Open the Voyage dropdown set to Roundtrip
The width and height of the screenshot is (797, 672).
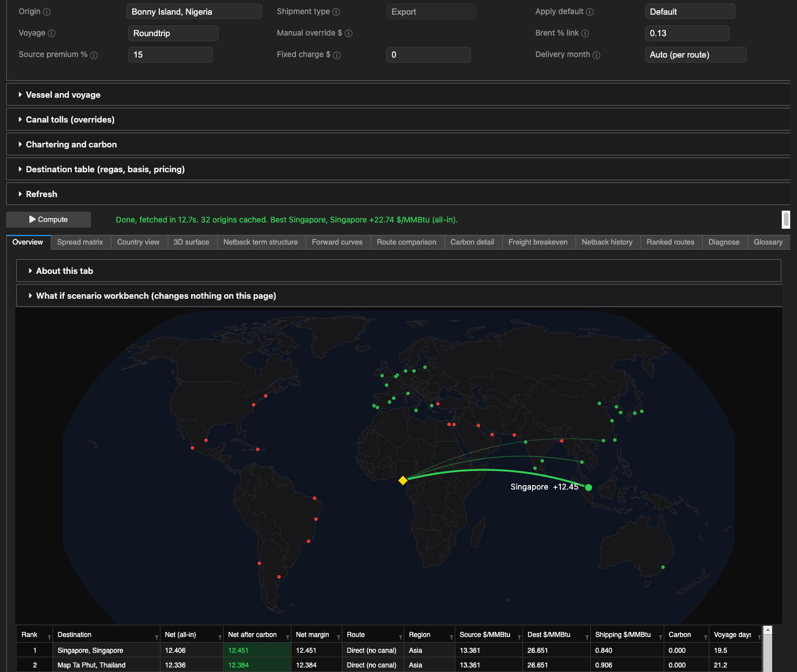tap(173, 33)
